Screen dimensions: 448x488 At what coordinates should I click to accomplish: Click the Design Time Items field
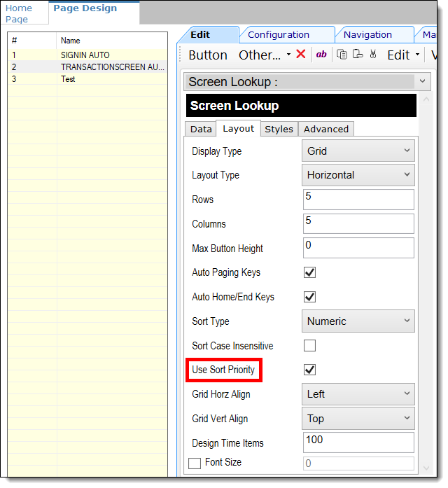pos(358,442)
